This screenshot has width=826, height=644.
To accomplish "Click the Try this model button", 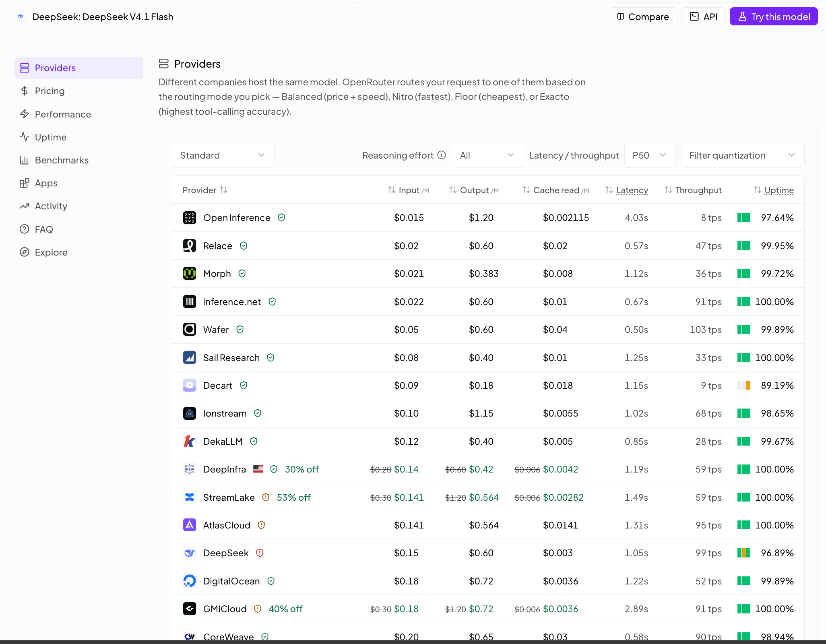I will (774, 17).
